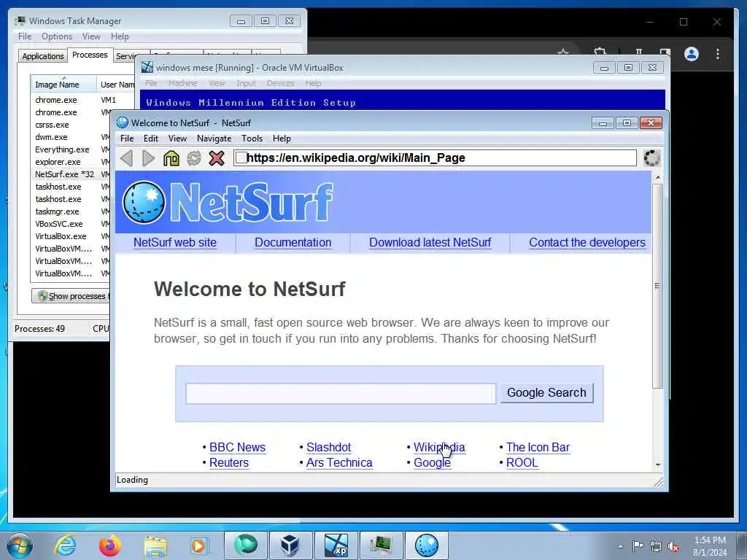Click the Google Search button
The width and height of the screenshot is (747, 560).
point(546,392)
